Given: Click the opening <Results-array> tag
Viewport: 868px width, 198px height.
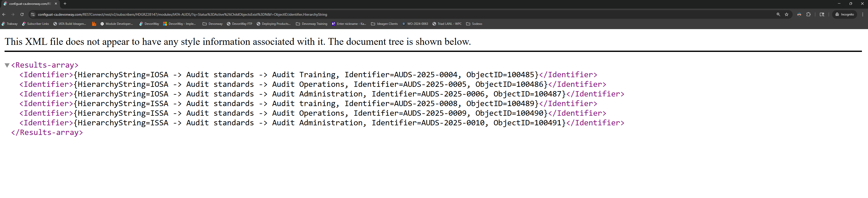Looking at the screenshot, I should coord(45,65).
